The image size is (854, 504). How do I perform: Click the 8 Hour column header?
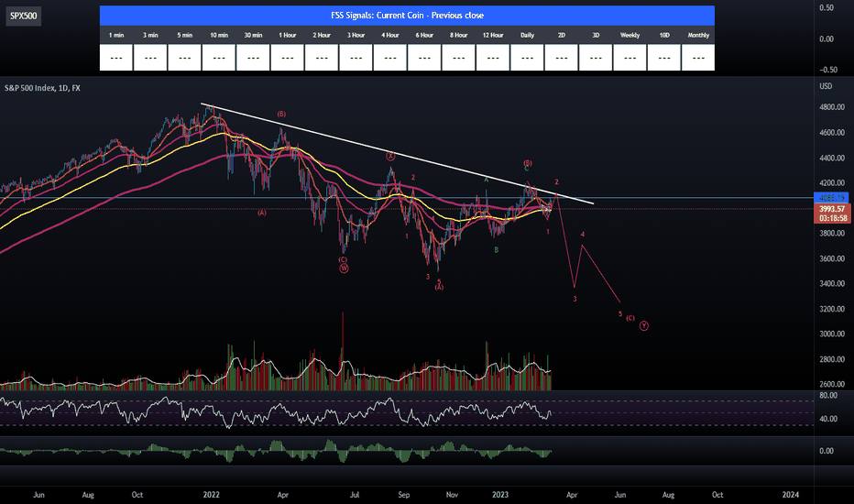[x=458, y=35]
